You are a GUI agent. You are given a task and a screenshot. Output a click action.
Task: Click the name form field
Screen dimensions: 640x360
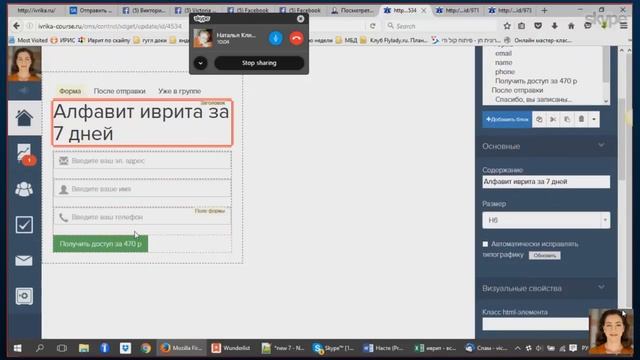click(142, 189)
